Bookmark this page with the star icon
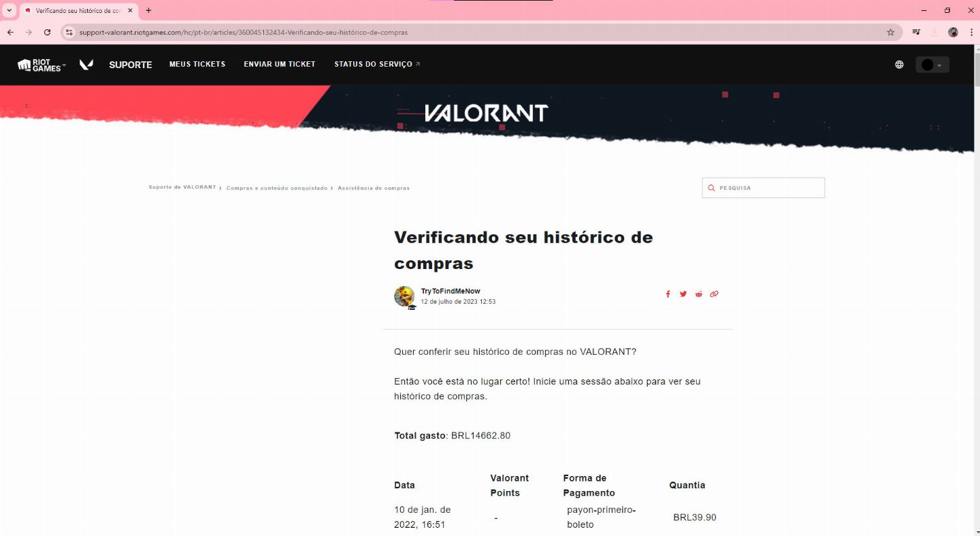The height and width of the screenshot is (536, 980). point(890,32)
